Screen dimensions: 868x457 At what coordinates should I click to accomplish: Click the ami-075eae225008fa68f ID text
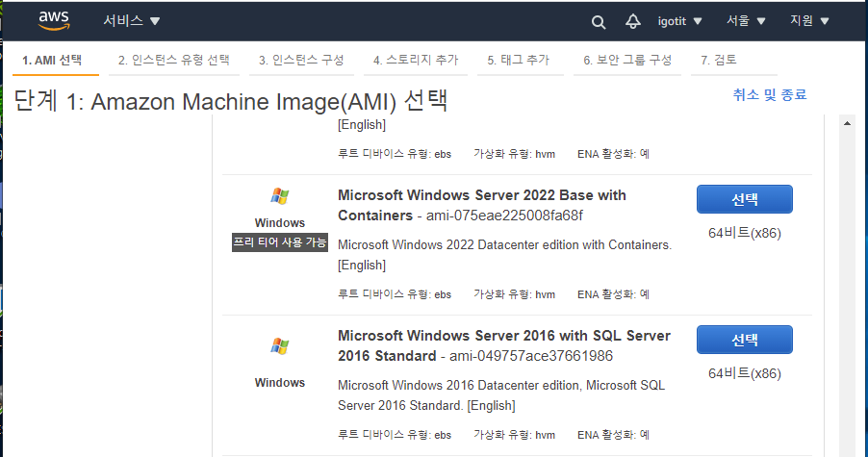pos(504,216)
